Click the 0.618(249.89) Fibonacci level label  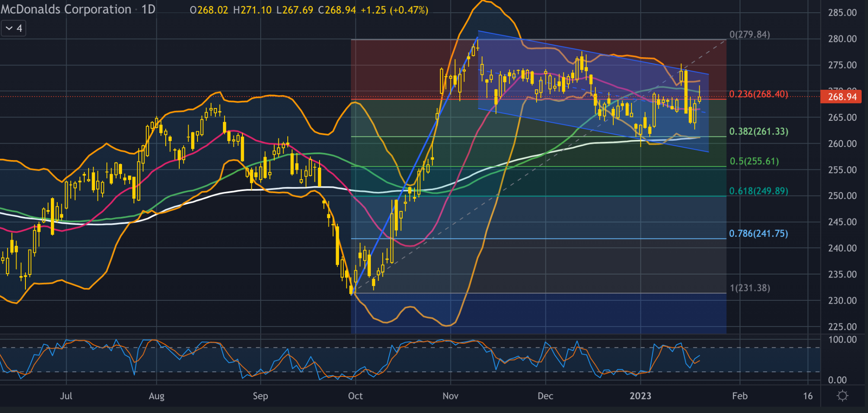pos(759,191)
